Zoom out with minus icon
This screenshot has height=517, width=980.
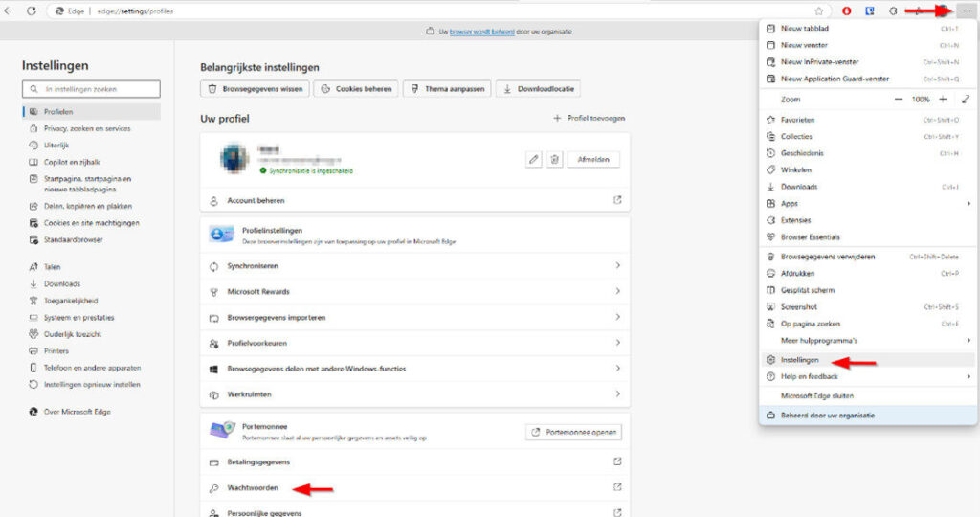(898, 99)
